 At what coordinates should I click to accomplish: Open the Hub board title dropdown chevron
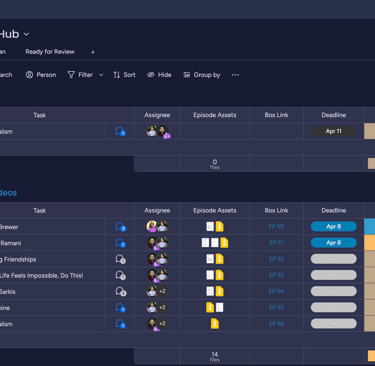tap(26, 34)
